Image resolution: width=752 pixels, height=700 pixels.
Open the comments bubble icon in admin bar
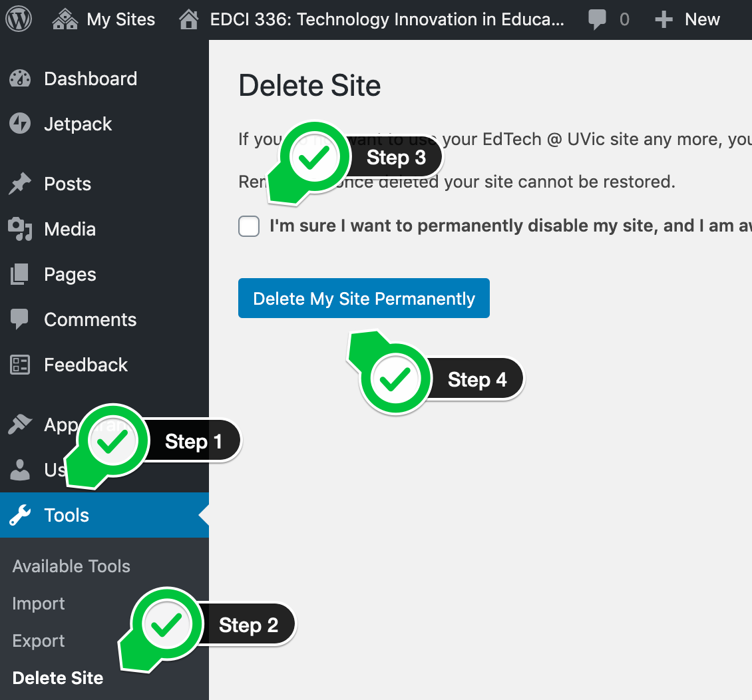597,20
